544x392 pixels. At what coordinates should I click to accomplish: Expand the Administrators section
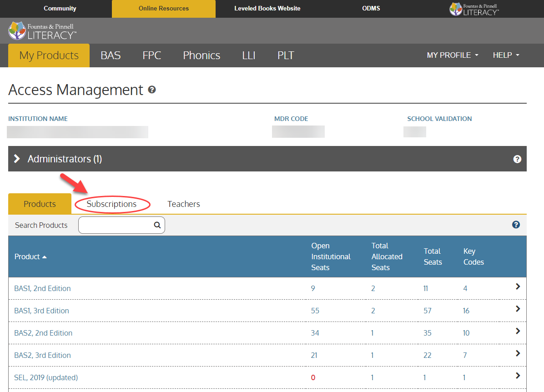coord(17,159)
